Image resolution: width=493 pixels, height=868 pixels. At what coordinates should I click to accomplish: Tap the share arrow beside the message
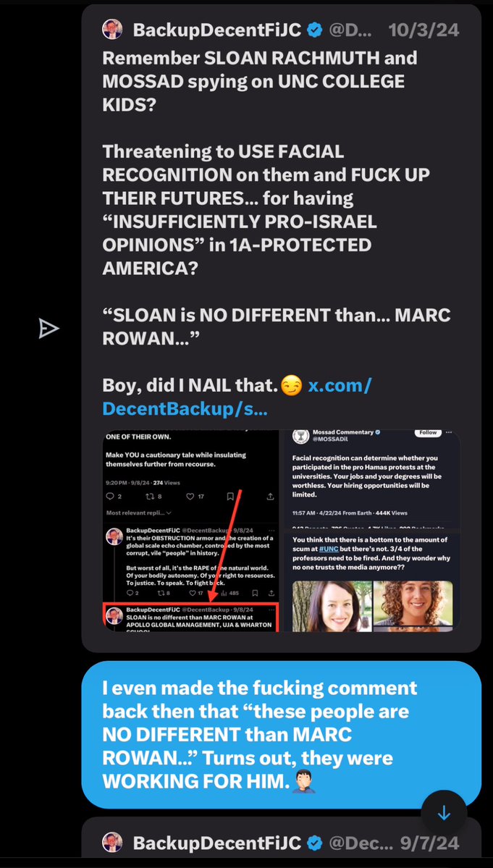(x=49, y=329)
